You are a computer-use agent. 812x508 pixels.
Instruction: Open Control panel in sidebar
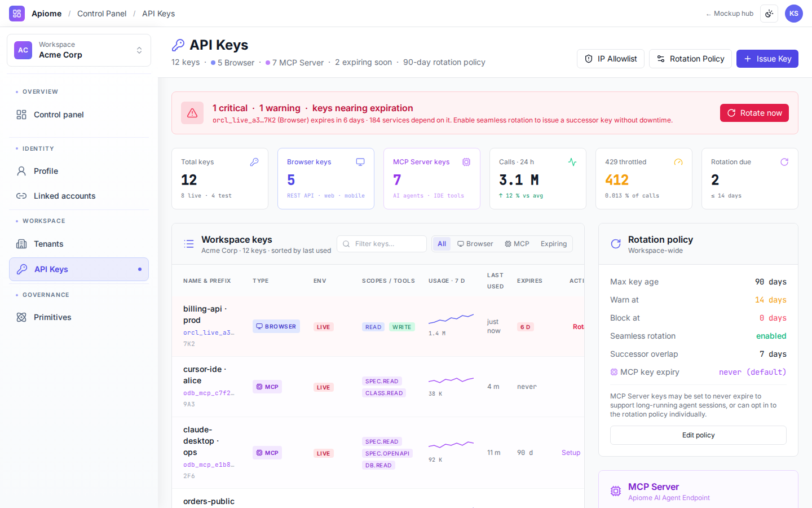[79, 115]
